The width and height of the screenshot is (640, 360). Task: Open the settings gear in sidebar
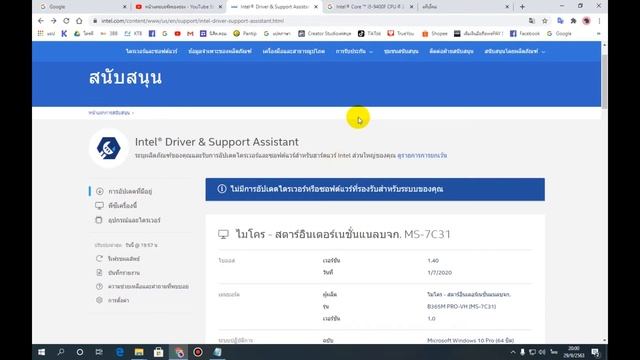point(99,300)
